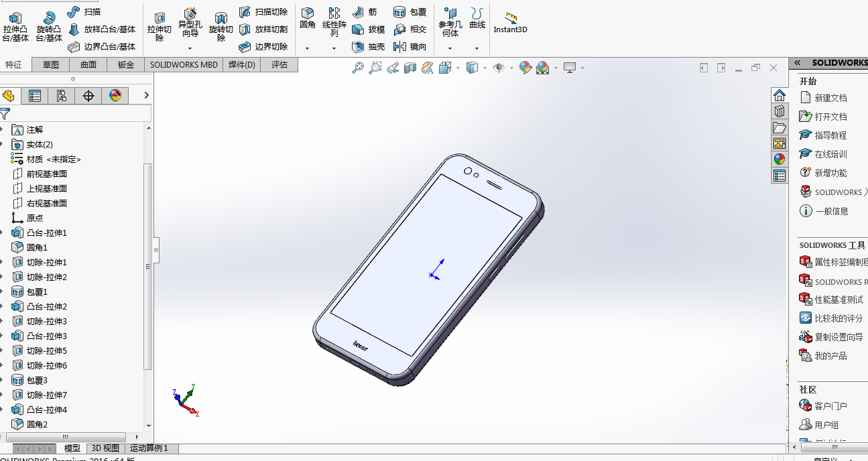The width and height of the screenshot is (868, 461).
Task: Click the Zoom to Area icon
Action: point(375,68)
